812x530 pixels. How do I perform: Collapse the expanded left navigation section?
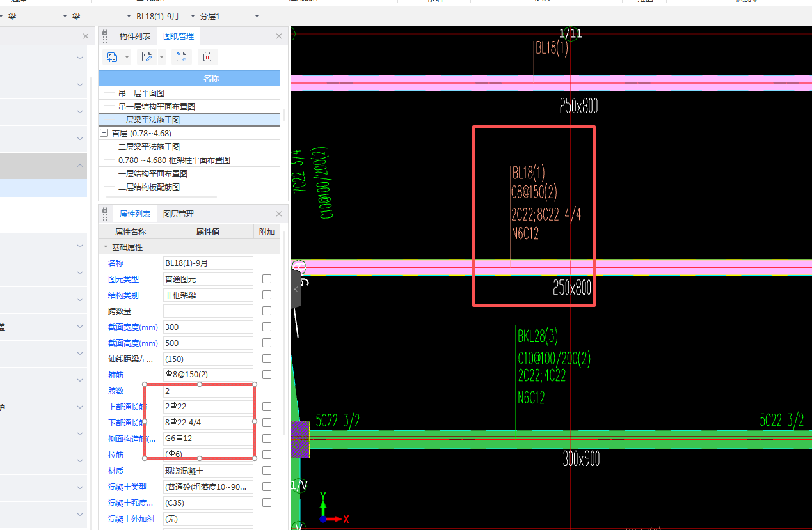[80, 166]
